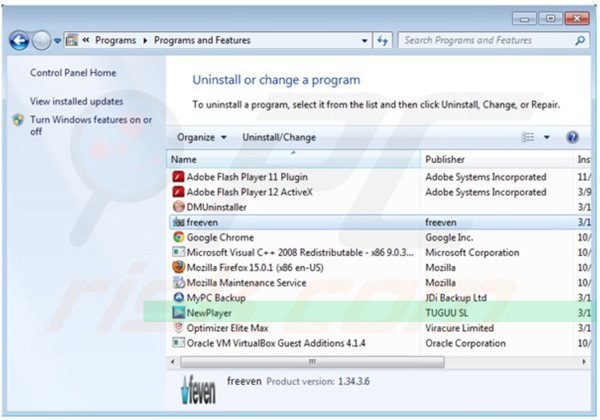Select Google Chrome in the program list
Viewport: 600px width, 420px height.
[218, 237]
